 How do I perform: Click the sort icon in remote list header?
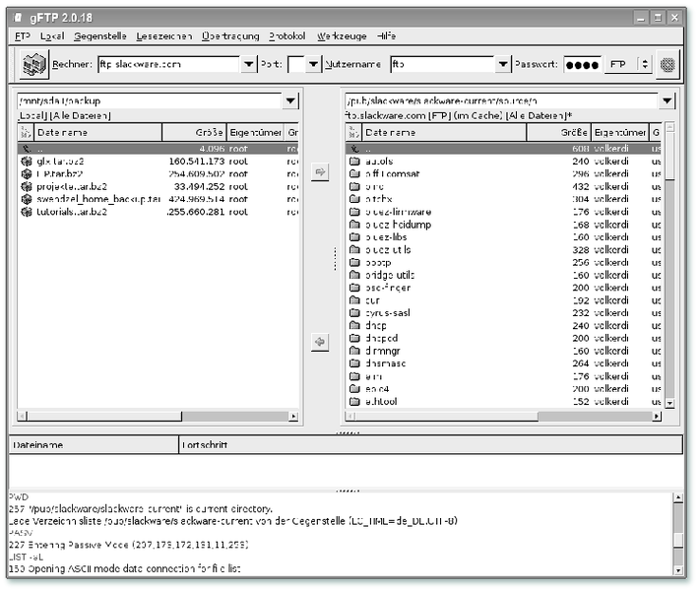point(354,132)
